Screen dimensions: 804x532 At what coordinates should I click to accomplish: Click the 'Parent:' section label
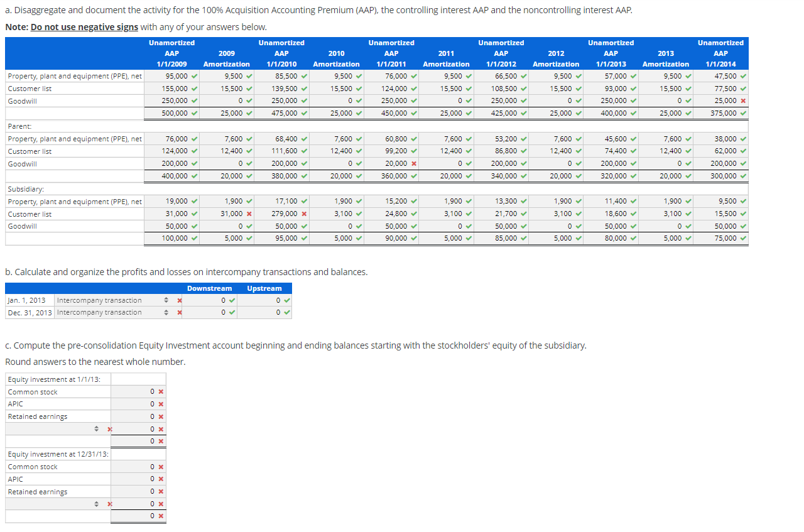(x=20, y=126)
